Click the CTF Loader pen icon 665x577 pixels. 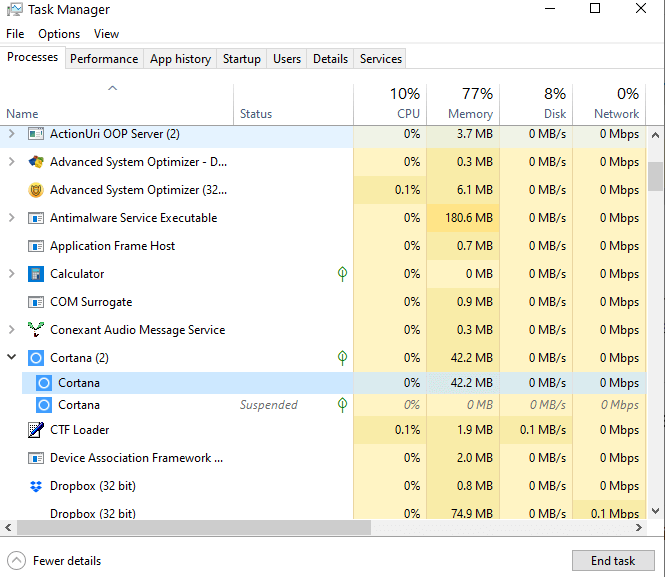pos(36,429)
